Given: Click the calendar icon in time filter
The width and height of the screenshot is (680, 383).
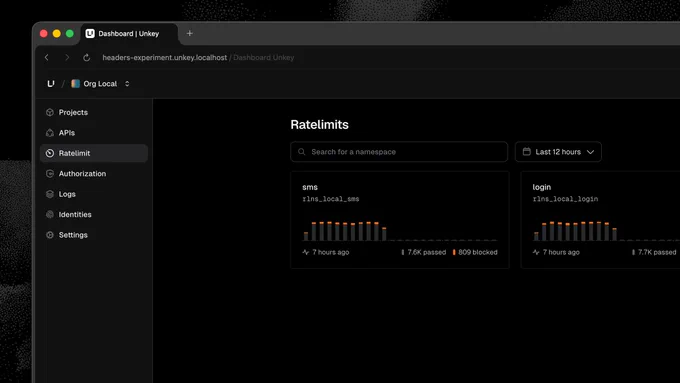Looking at the screenshot, I should point(526,152).
